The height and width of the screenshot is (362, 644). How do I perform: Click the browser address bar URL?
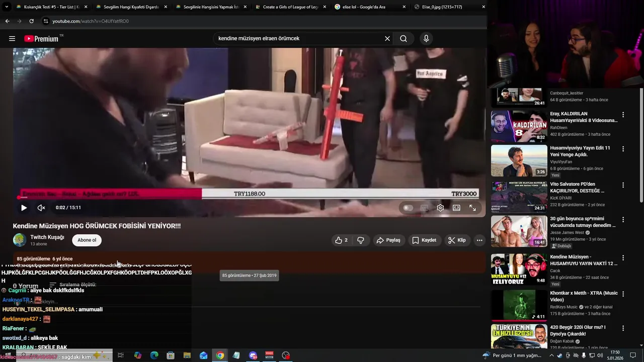(x=91, y=21)
